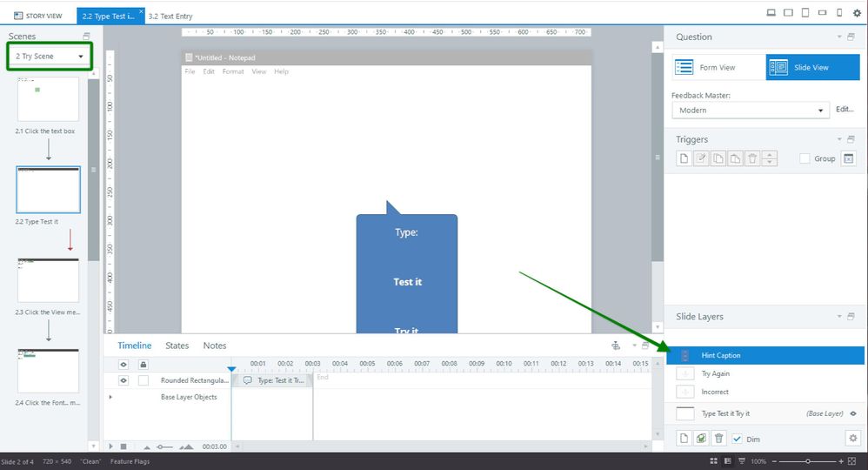Toggle lock all timeline objects
The image size is (868, 470).
click(144, 364)
